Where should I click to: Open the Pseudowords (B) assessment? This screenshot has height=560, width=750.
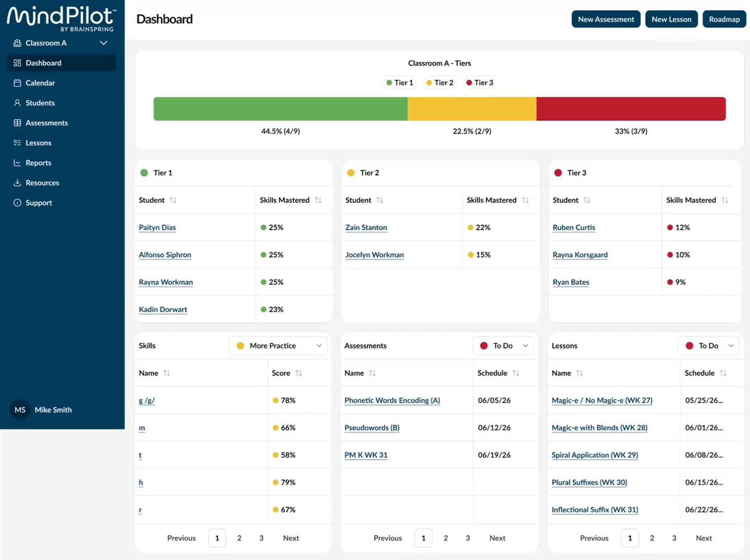pyautogui.click(x=372, y=428)
